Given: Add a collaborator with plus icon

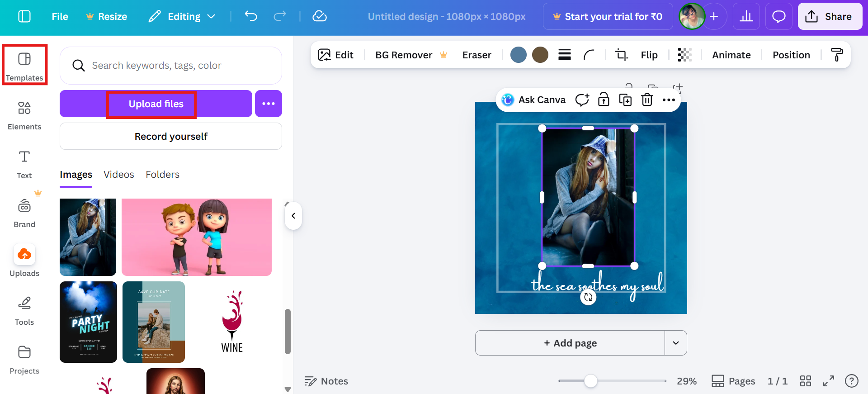Looking at the screenshot, I should pyautogui.click(x=714, y=17).
